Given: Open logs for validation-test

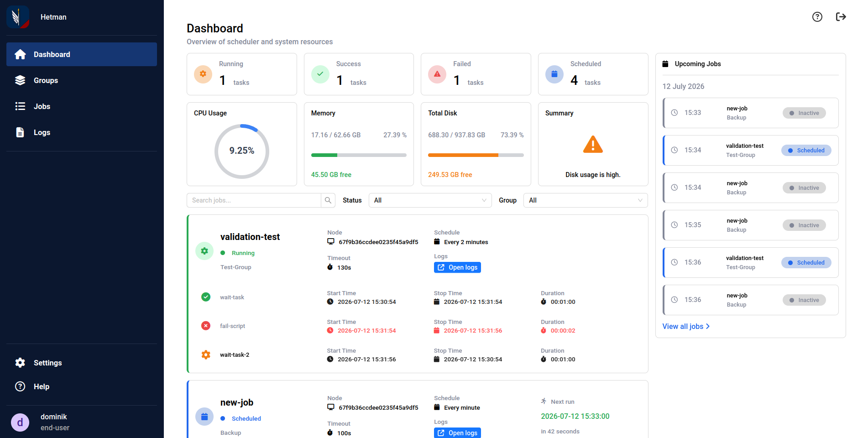Looking at the screenshot, I should pyautogui.click(x=457, y=267).
